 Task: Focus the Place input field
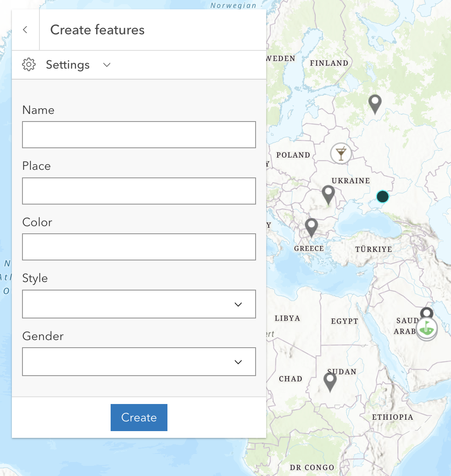[x=139, y=191]
